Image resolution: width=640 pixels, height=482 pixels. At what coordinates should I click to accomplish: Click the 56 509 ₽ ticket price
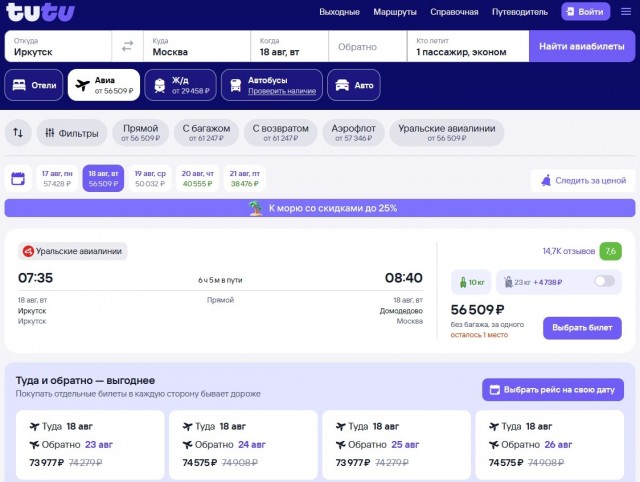click(478, 310)
